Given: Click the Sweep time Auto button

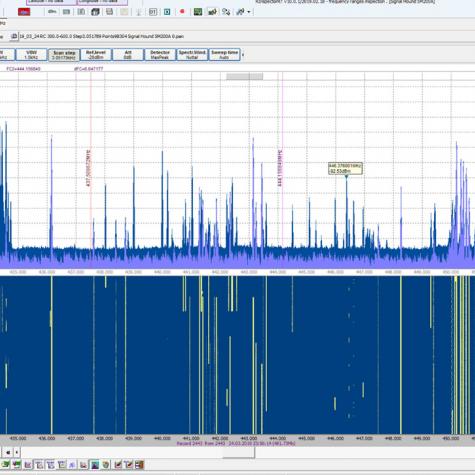Looking at the screenshot, I should click(224, 55).
